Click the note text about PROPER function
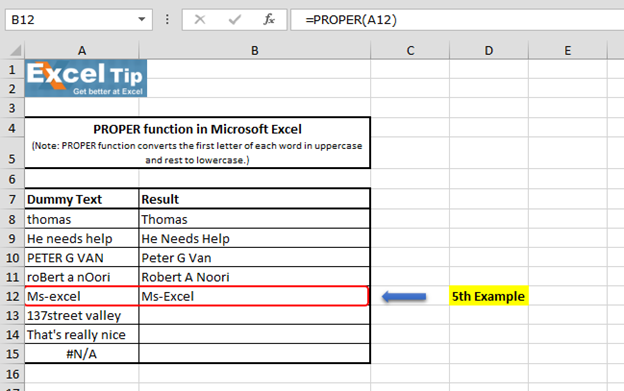 tap(197, 153)
